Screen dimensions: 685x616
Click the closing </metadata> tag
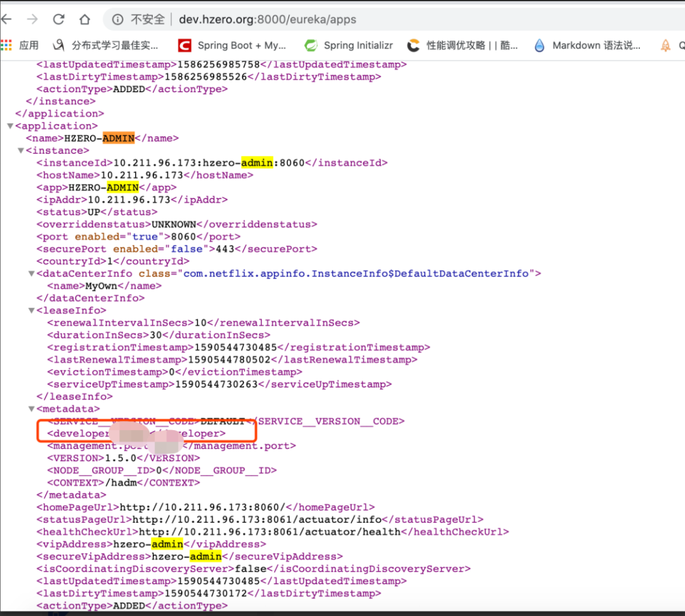tap(71, 495)
